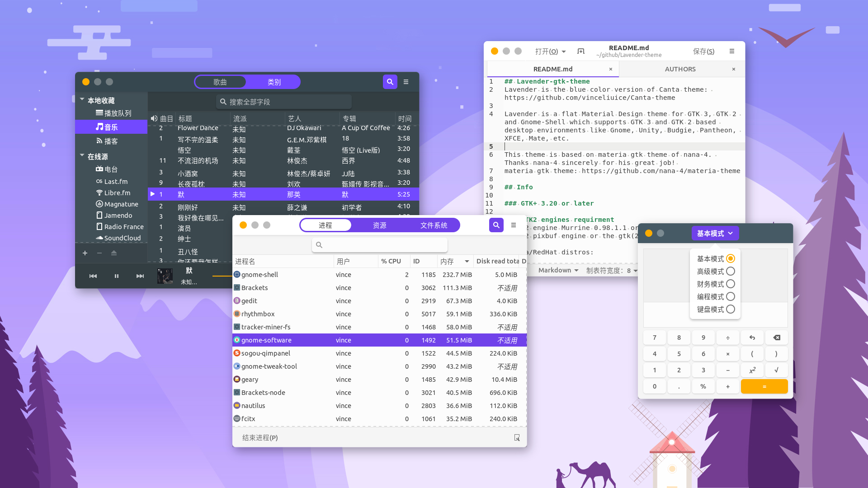868x488 pixels.
Task: Switch to 文件系统 file systems tab
Action: (x=434, y=225)
